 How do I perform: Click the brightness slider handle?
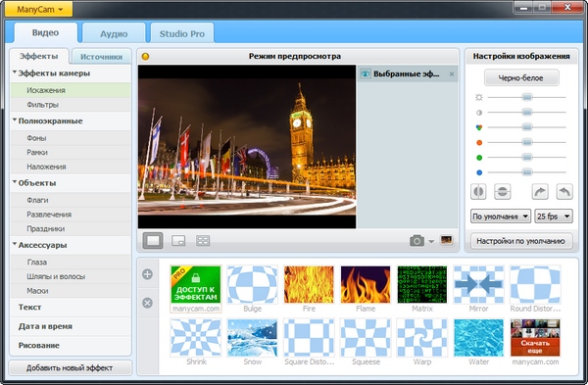click(x=527, y=97)
